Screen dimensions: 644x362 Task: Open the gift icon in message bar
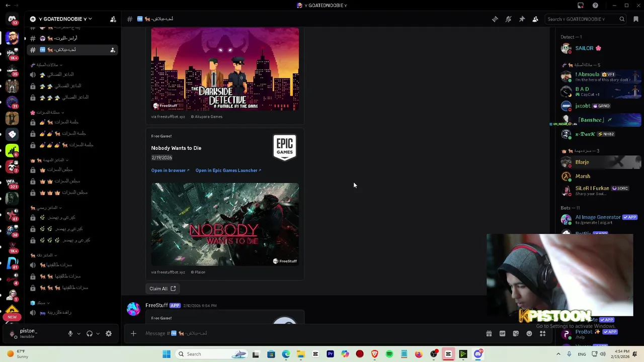click(489, 333)
